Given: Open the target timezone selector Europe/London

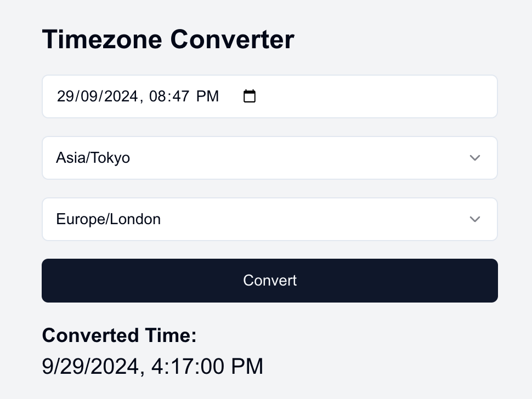Looking at the screenshot, I should (269, 219).
